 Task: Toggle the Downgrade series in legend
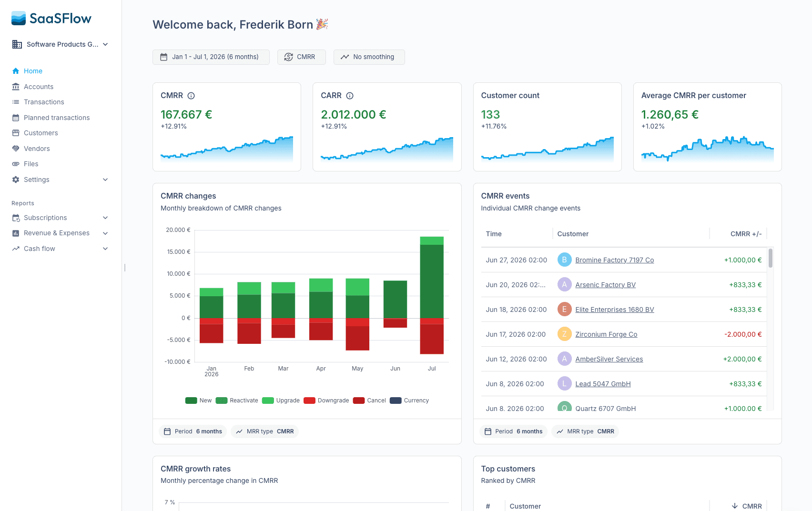point(326,401)
